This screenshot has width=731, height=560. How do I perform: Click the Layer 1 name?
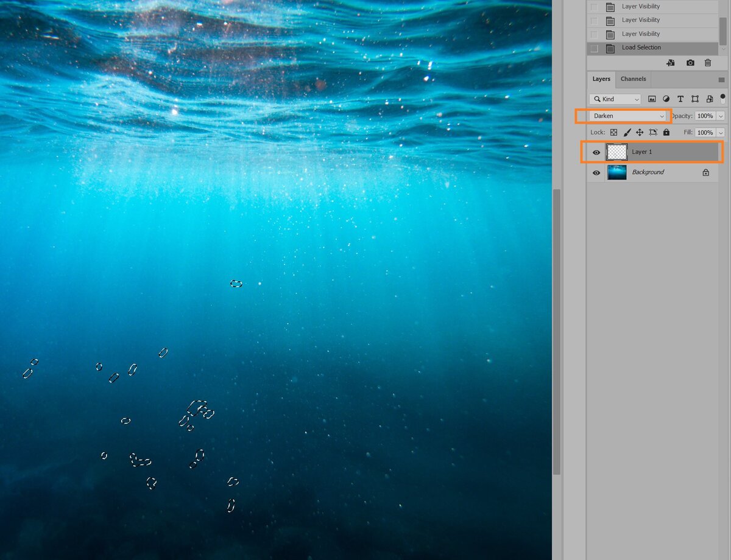(642, 152)
